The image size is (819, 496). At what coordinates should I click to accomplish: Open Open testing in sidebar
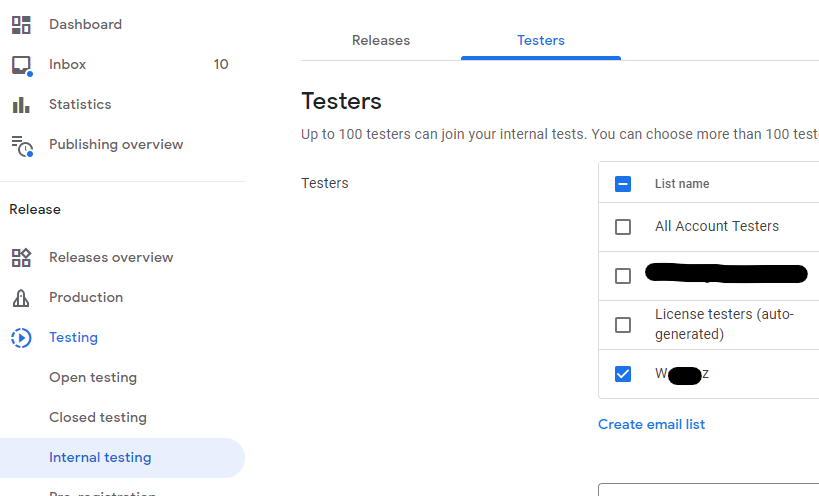pyautogui.click(x=93, y=378)
